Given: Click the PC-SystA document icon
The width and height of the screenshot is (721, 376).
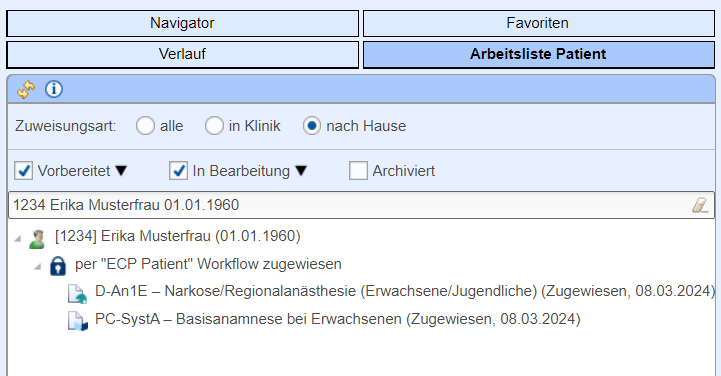Looking at the screenshot, I should tap(77, 321).
